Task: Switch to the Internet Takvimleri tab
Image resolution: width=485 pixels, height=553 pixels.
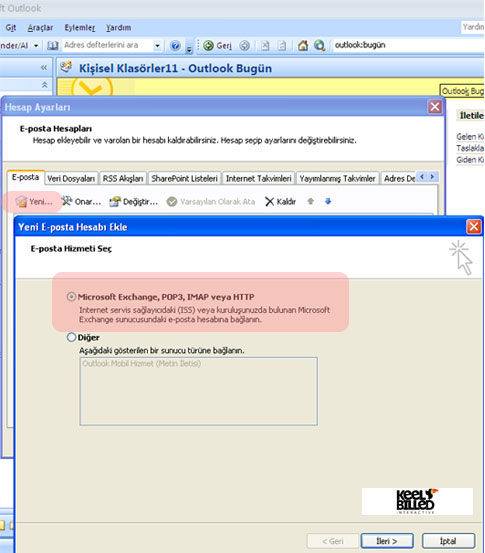Action: click(259, 178)
